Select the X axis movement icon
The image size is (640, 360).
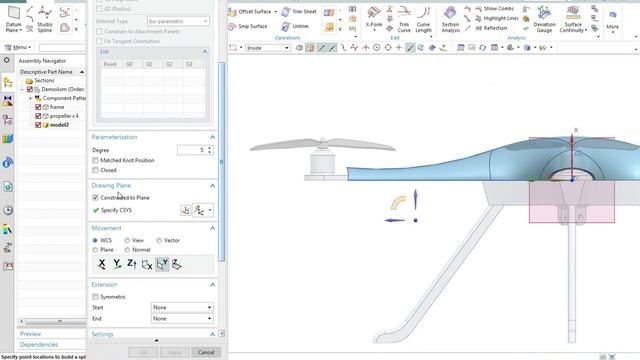(102, 264)
